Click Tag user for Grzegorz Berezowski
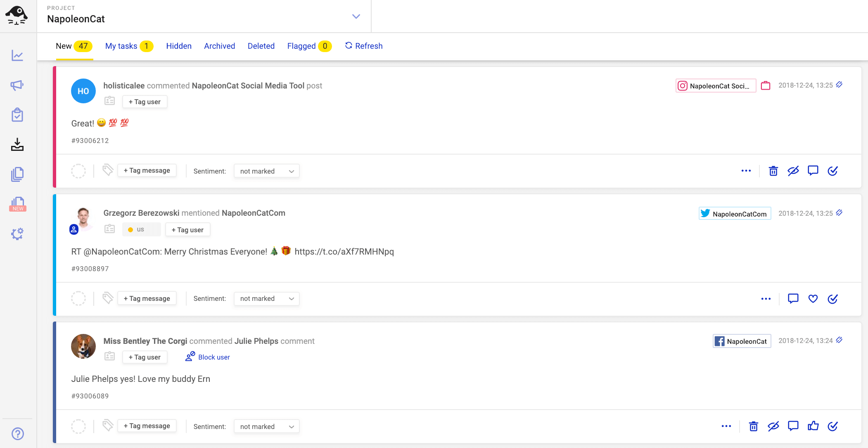This screenshot has height=448, width=868. pos(187,230)
